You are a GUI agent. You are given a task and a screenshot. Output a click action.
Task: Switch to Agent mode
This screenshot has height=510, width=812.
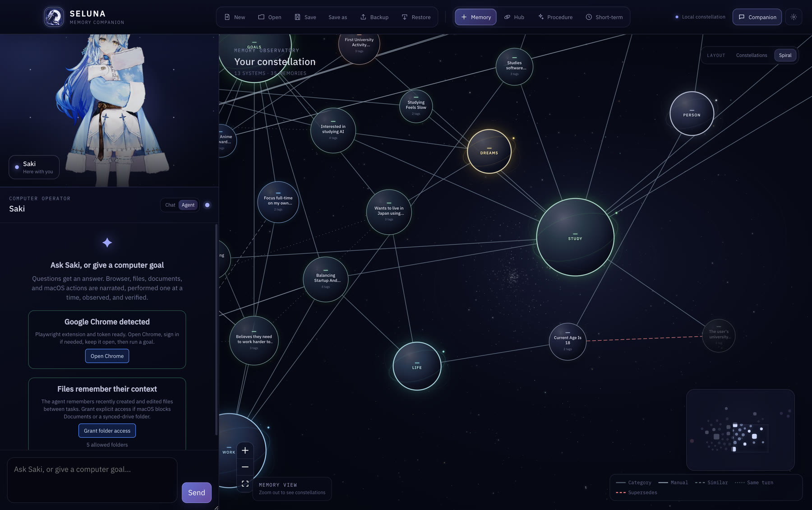(x=188, y=205)
